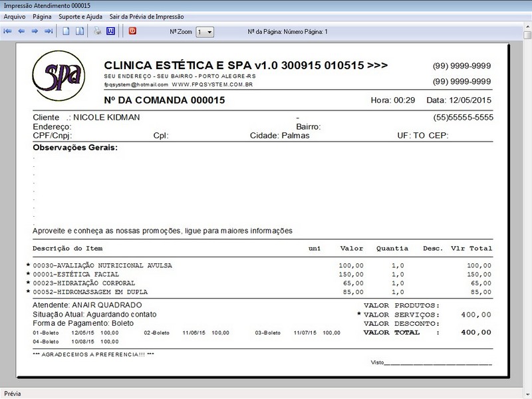
Task: Click the fpqsystem@hotmail.com email text
Action: 136,85
